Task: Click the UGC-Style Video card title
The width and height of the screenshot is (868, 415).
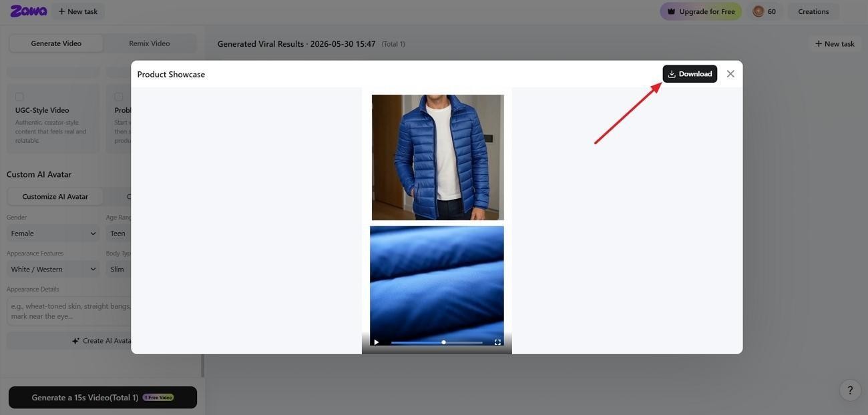Action: click(42, 110)
